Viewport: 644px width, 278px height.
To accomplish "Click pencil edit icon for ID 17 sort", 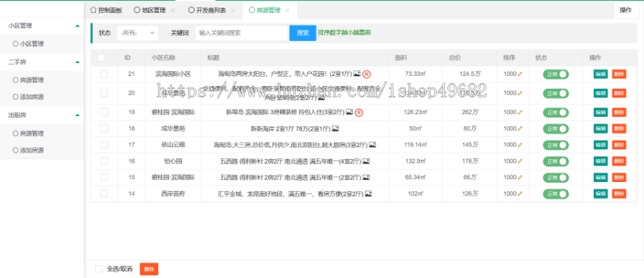I will pos(520,145).
